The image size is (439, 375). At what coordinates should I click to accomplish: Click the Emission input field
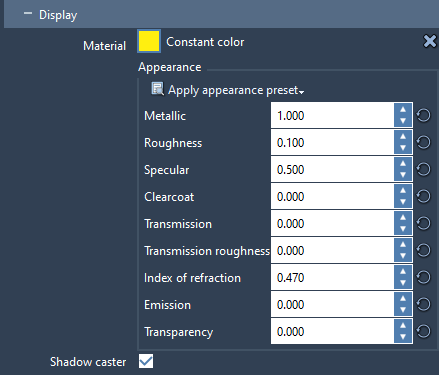[x=332, y=304]
